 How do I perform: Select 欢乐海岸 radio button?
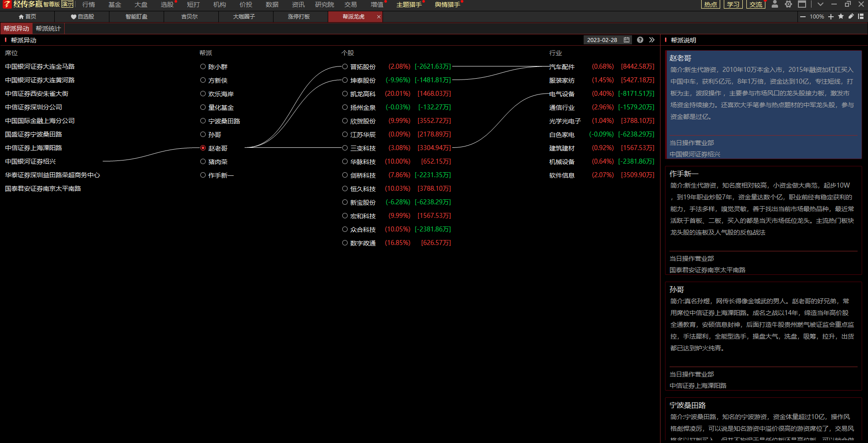tap(203, 94)
